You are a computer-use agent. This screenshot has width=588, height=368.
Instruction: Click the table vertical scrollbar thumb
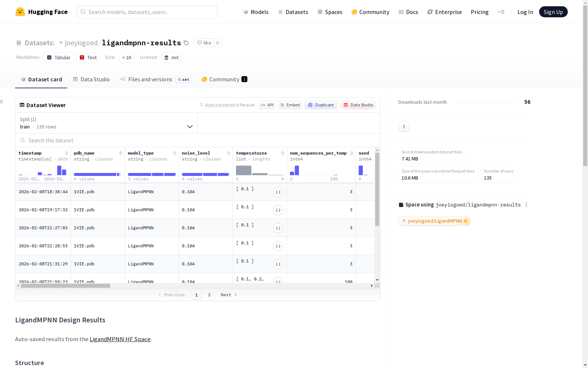[377, 189]
